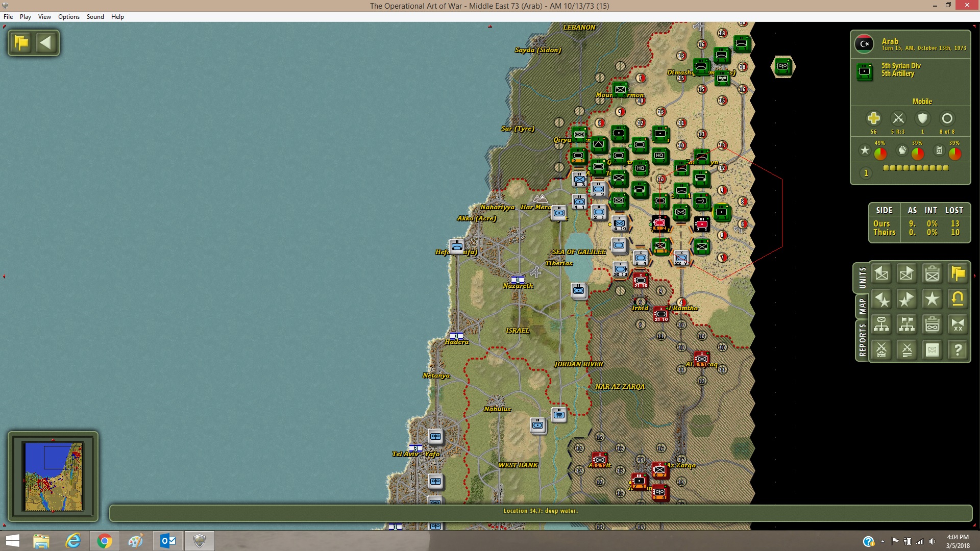Open the Sound menu
The image size is (980, 551).
(95, 17)
